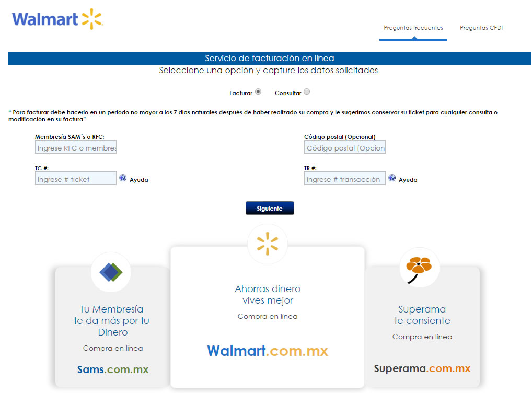Open the Preguntas frecuentes tab

(413, 28)
